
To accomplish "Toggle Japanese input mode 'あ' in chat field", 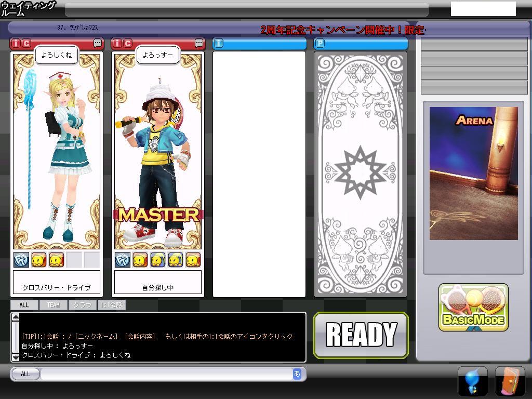I will coord(297,374).
